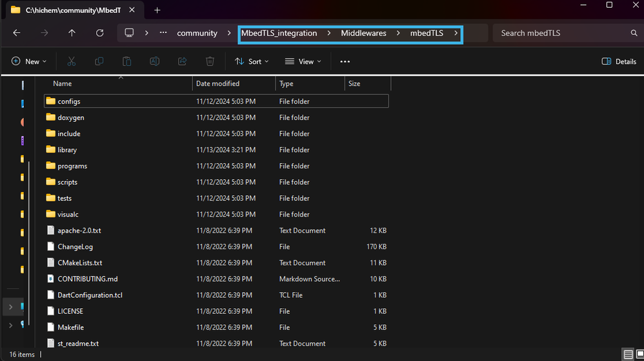
Task: Expand chevron after MbedTLS_integration breadcrumb
Action: pos(328,33)
